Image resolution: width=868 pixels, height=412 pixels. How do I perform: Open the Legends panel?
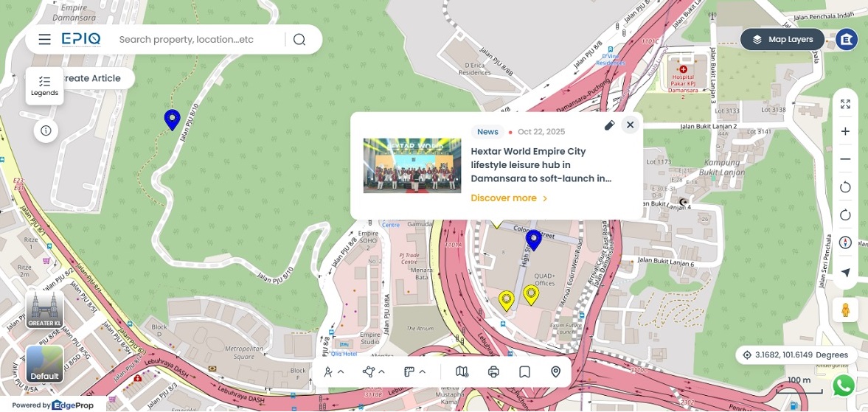[44, 85]
